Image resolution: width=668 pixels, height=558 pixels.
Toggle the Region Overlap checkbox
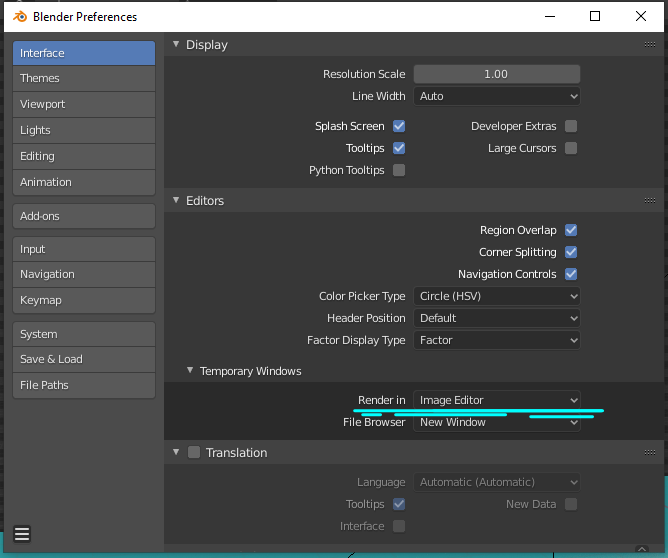pos(571,230)
